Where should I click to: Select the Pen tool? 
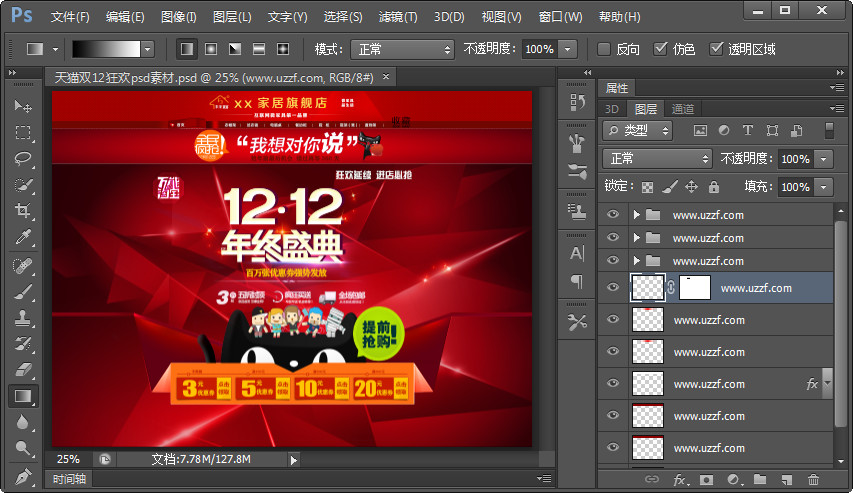click(x=23, y=476)
